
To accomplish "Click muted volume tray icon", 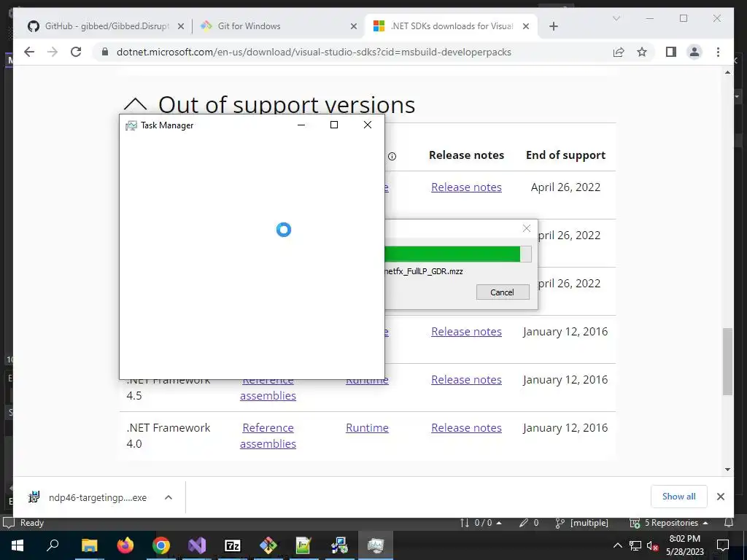I will (653, 545).
